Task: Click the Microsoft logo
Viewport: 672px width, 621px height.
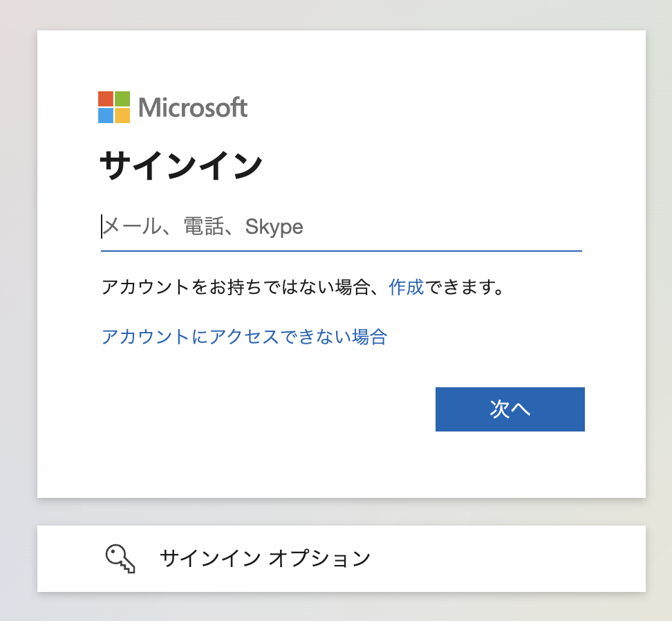Action: 173,107
